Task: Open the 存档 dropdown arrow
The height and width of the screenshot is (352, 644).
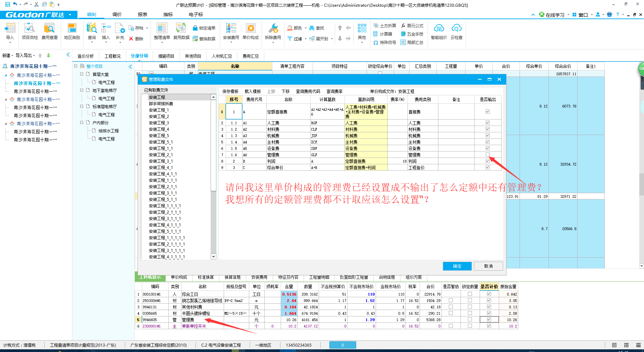Action: click(x=147, y=28)
